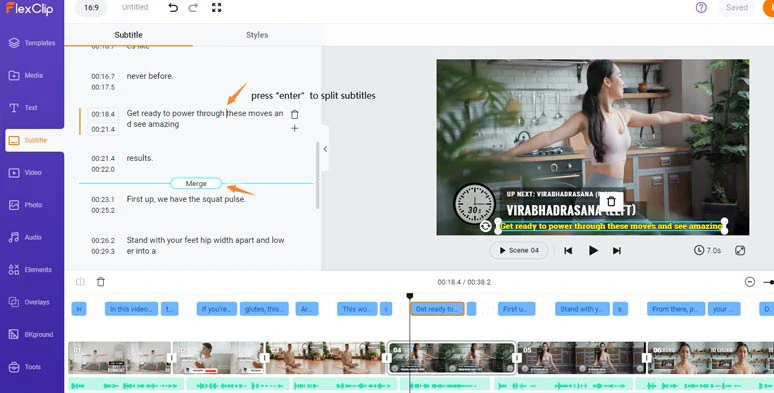Select the Subtitle tab

tap(128, 35)
